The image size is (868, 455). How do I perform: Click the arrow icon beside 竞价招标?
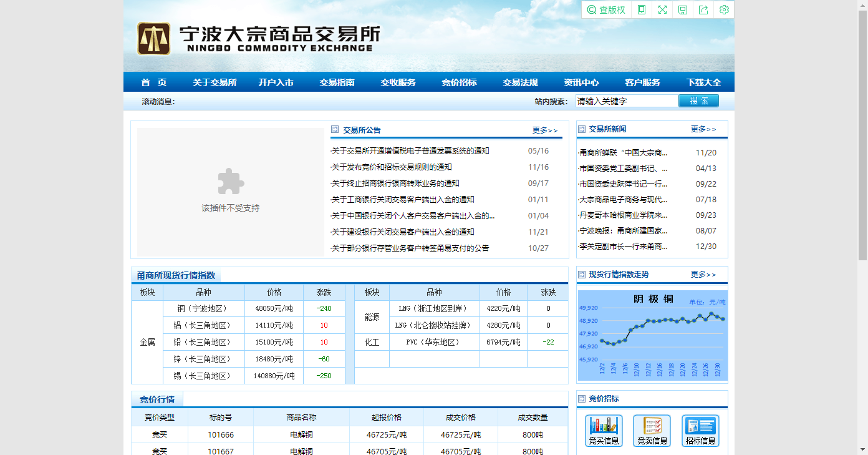click(582, 398)
